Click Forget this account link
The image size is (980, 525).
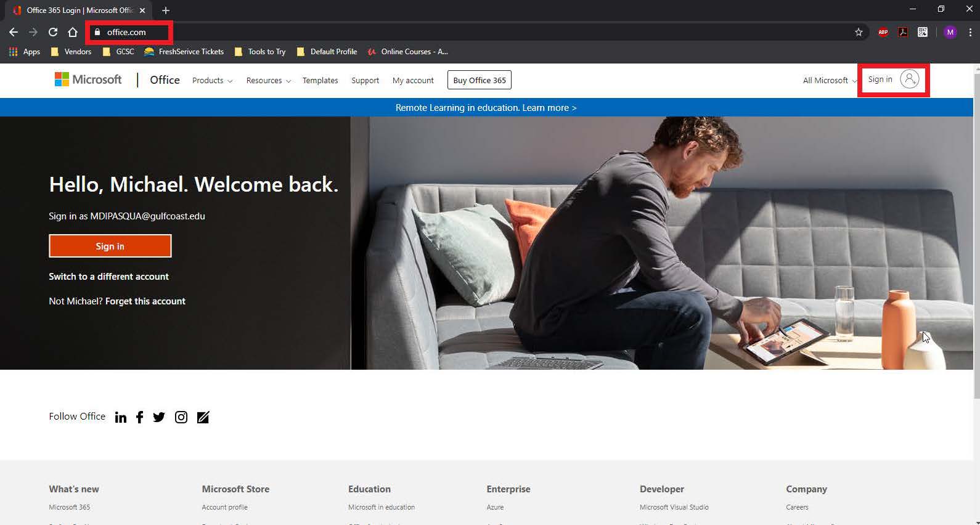145,301
